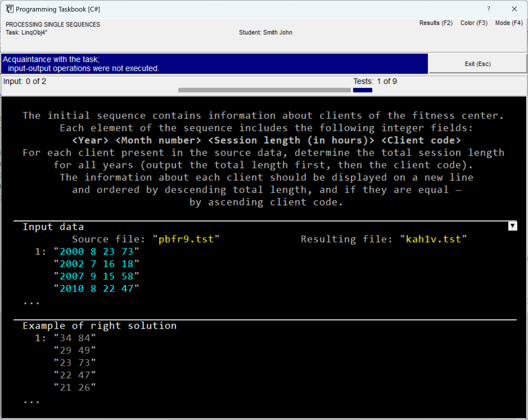Screen dimensions: 528x420
Task: Click the Programming Taskbook PT title icon
Action: (x=10, y=9)
